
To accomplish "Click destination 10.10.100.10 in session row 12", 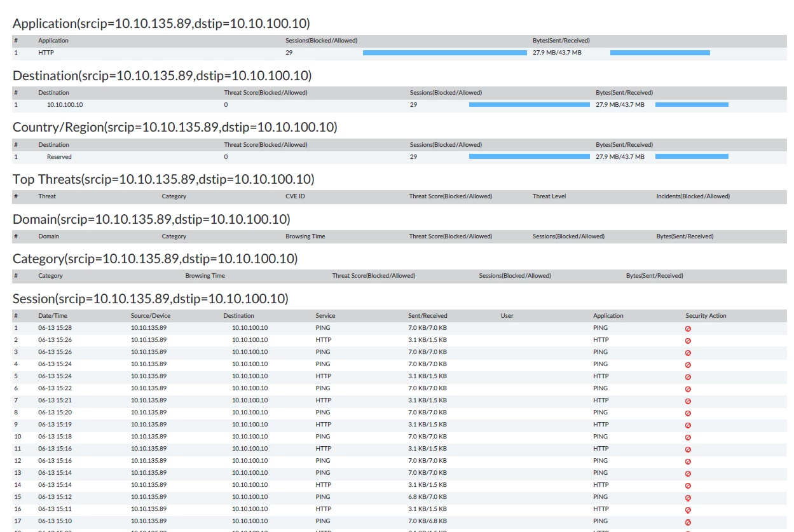I will (x=250, y=461).
